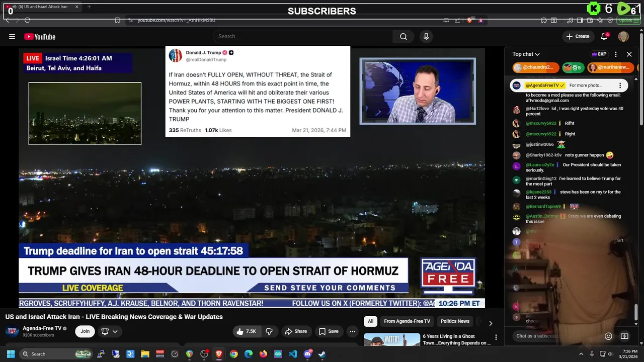
Task: Launch Firefox from the taskbar
Action: [x=263, y=354]
